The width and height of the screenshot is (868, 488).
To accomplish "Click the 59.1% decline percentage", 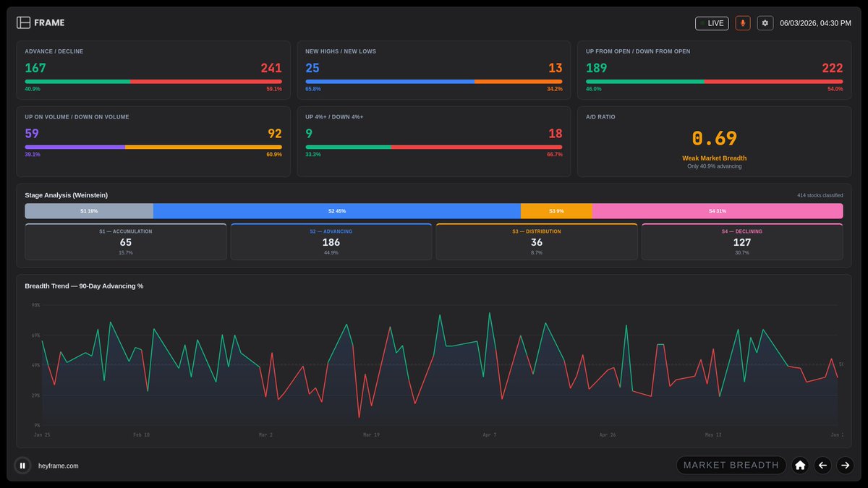I will 274,89.
